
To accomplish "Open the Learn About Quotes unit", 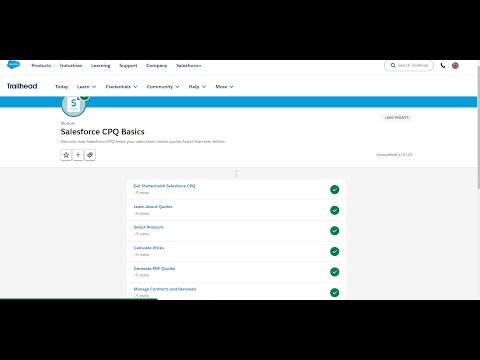I will point(153,207).
